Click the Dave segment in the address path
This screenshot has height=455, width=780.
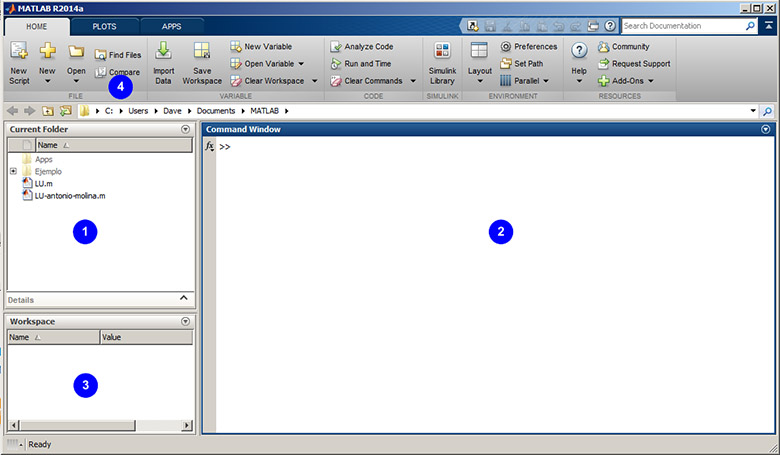[172, 111]
